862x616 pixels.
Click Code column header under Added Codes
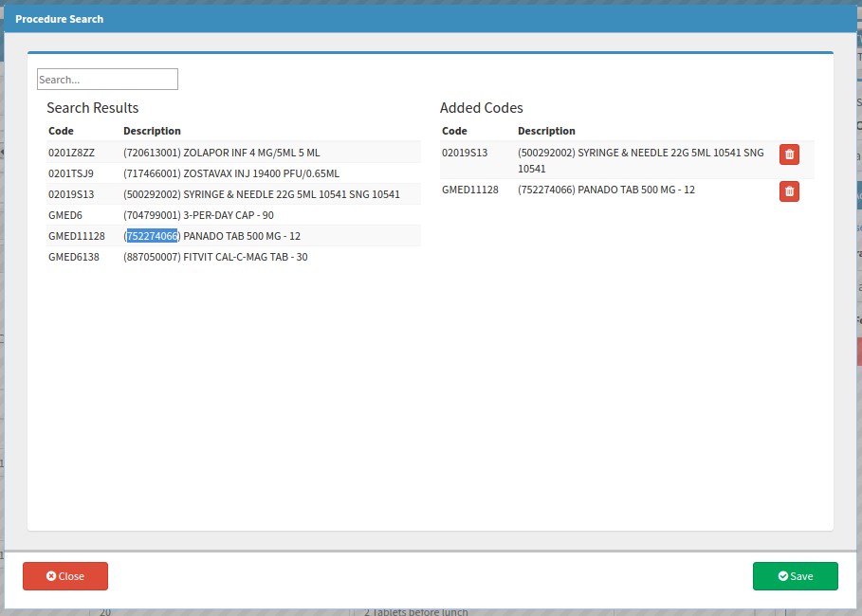[454, 131]
